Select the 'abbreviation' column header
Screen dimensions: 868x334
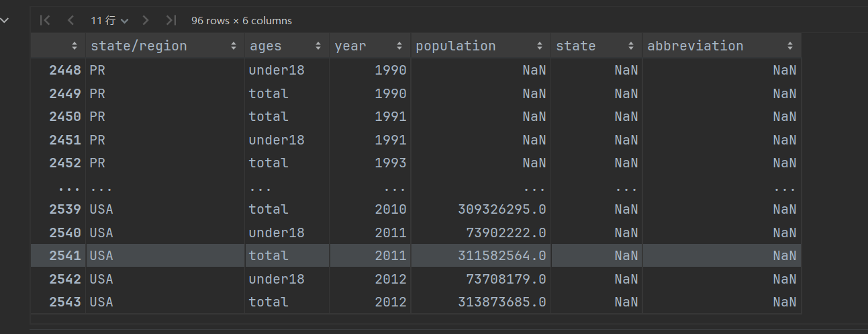[x=695, y=46]
